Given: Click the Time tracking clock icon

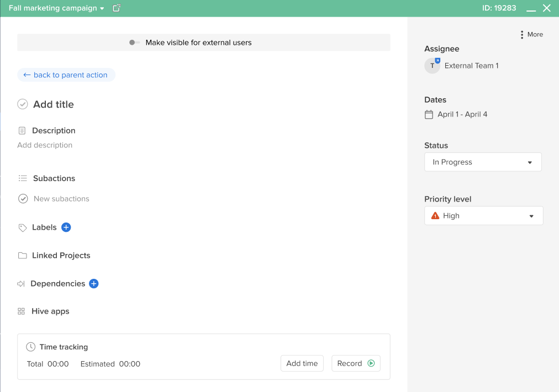Looking at the screenshot, I should pos(31,347).
